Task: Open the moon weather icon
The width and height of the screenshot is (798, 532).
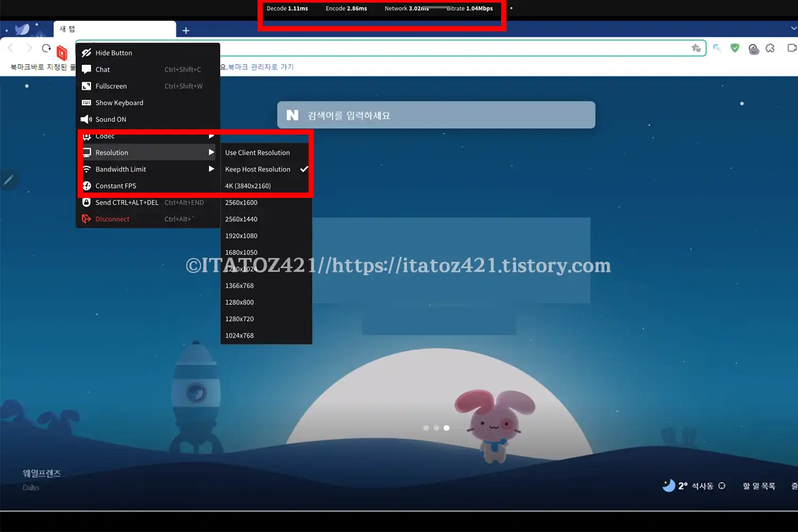Action: (x=669, y=485)
